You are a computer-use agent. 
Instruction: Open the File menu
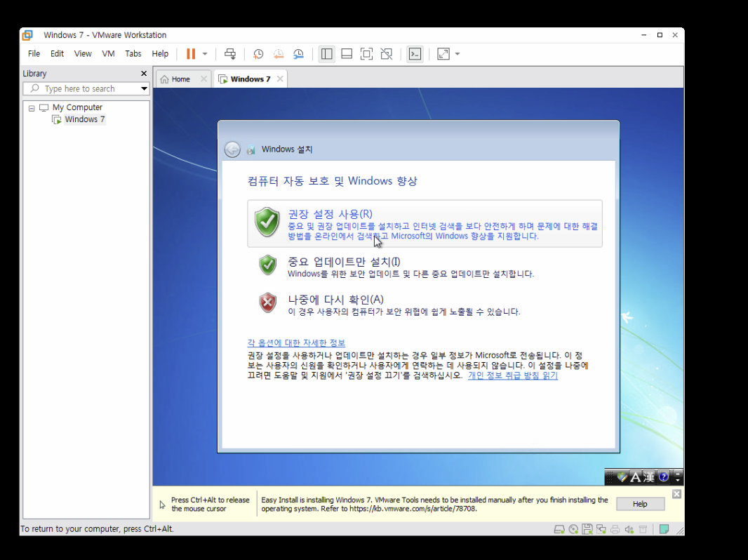coord(34,54)
